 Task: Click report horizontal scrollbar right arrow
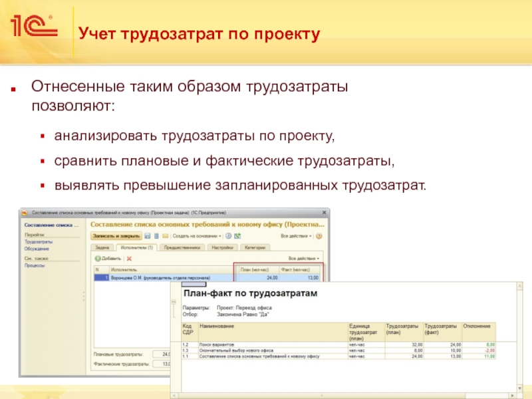point(512,396)
